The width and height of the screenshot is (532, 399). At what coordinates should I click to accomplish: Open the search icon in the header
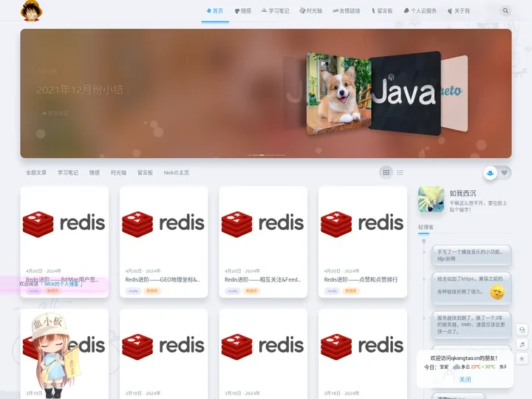(505, 11)
